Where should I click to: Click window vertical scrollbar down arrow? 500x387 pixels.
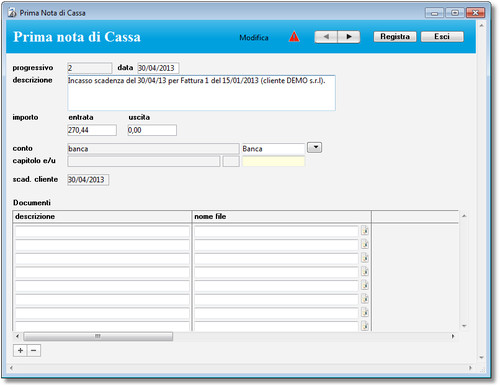pyautogui.click(x=481, y=357)
